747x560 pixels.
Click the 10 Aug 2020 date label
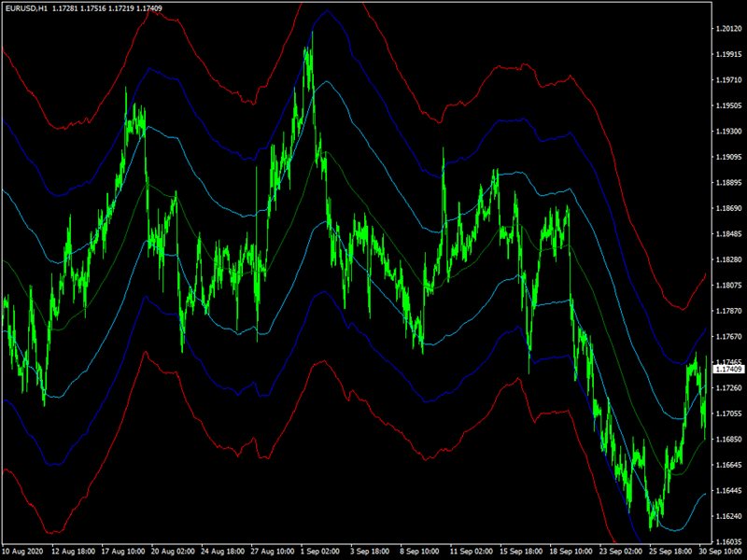point(22,552)
